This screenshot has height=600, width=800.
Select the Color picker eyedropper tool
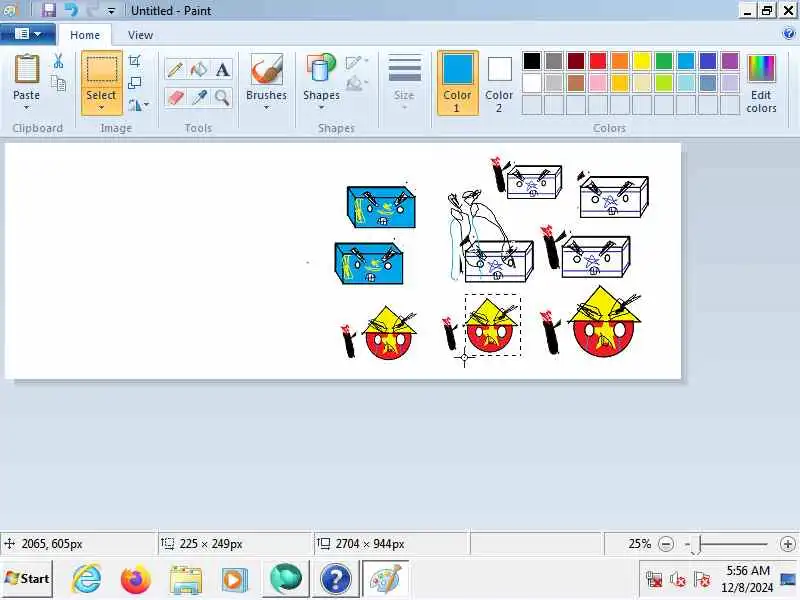pos(198,97)
